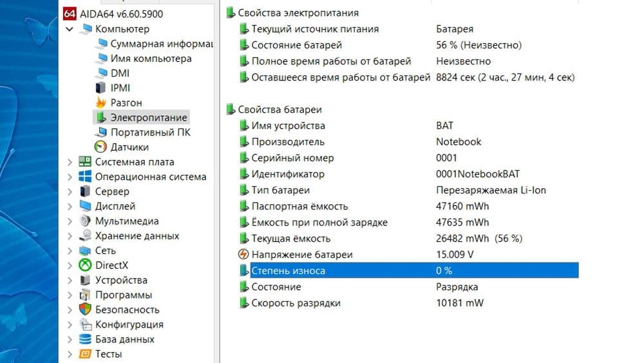Click the Дисплей monitor icon
644x363 pixels.
[85, 206]
